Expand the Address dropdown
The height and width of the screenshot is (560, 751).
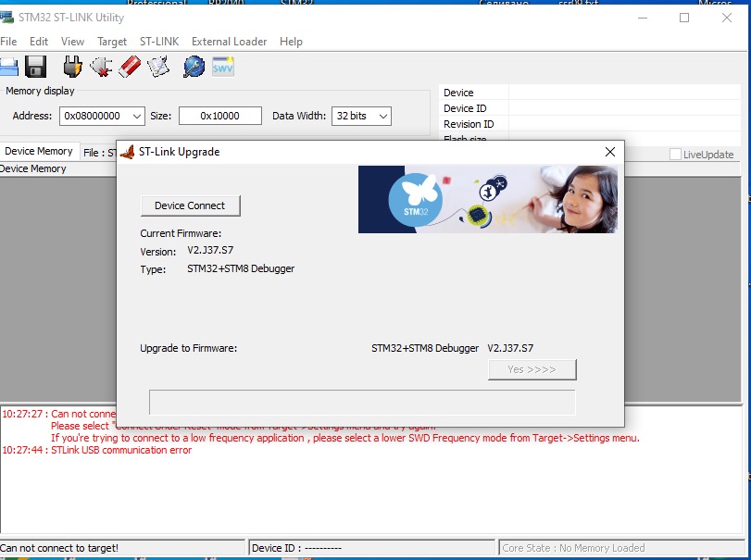(137, 116)
